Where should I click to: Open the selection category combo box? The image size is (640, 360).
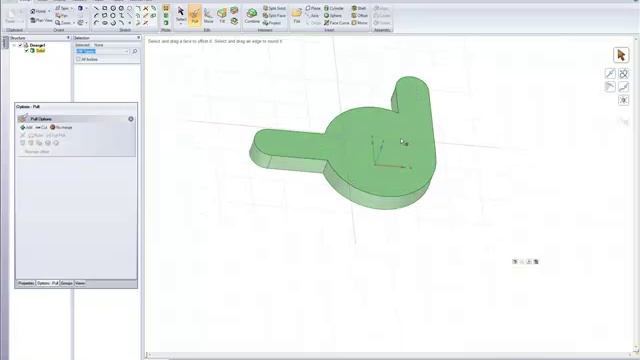pos(102,51)
